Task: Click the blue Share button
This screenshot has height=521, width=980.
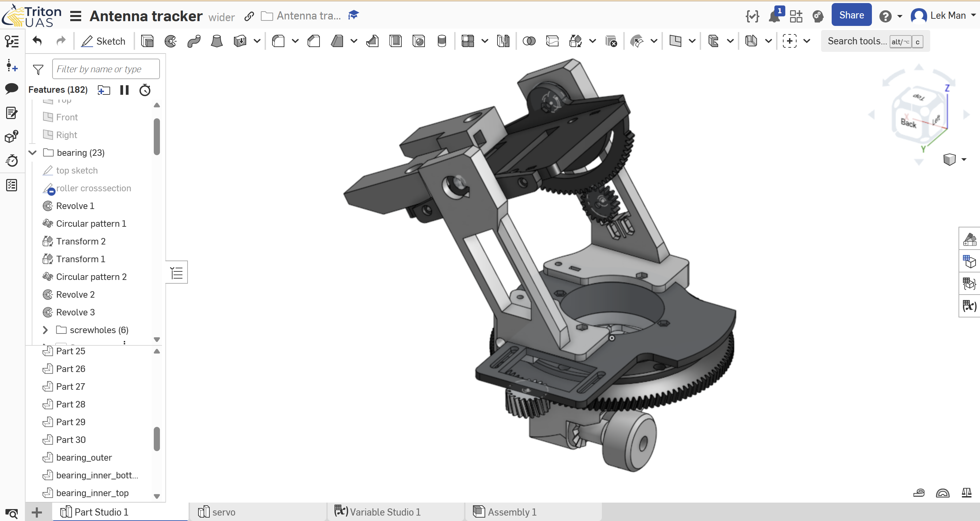Action: coord(851,15)
